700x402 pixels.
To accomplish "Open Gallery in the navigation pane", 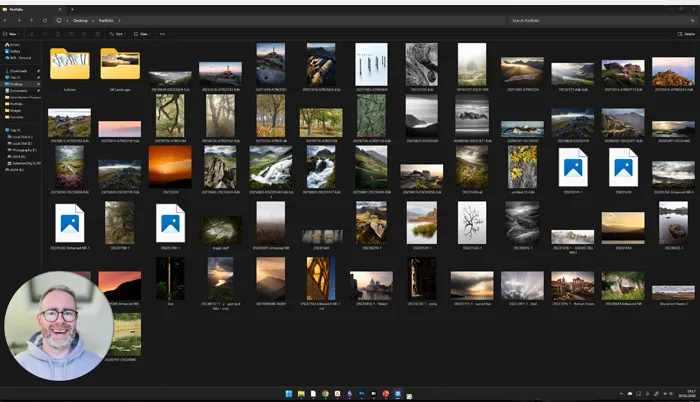I will [x=15, y=51].
